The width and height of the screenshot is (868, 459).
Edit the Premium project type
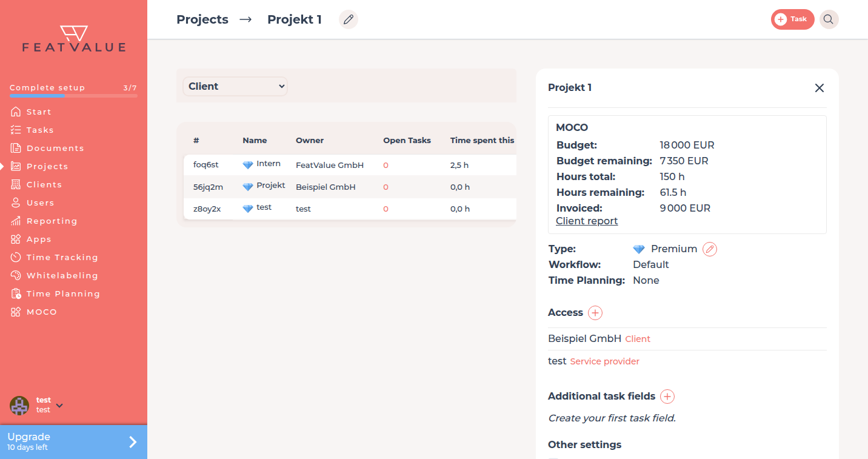click(710, 249)
